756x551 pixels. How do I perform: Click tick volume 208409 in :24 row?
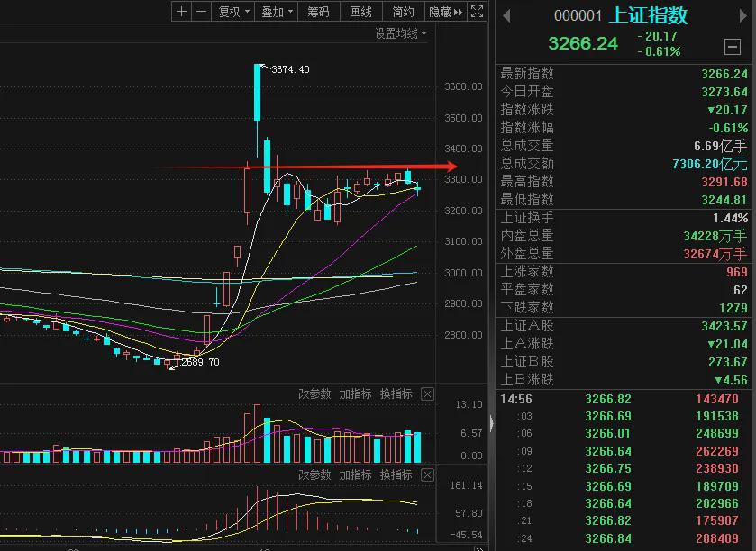coord(717,538)
